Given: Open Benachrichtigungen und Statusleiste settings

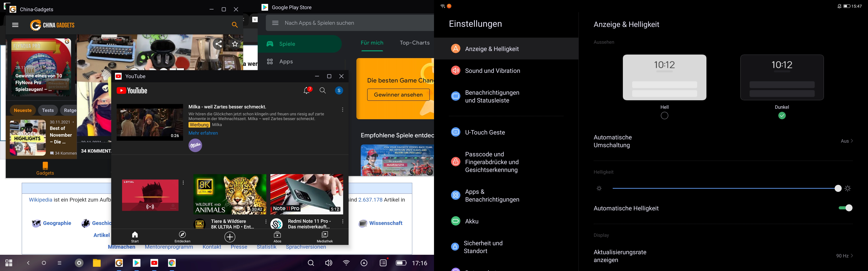Looking at the screenshot, I should click(x=506, y=96).
